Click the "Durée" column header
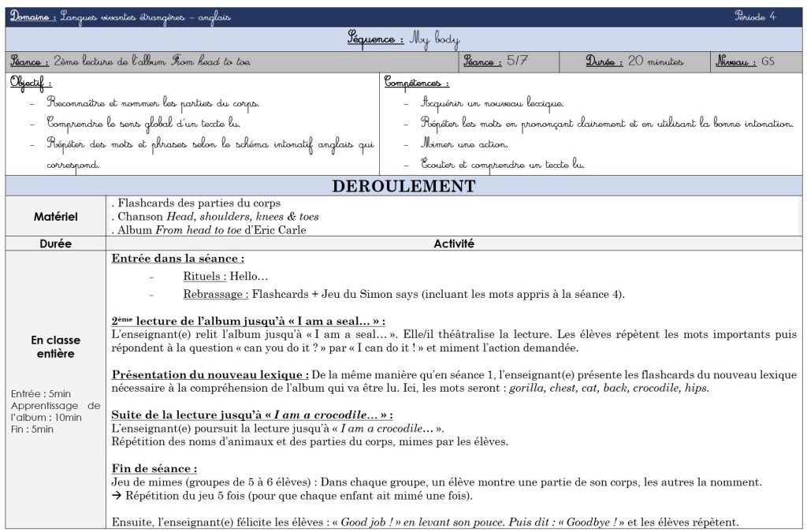 (55, 244)
